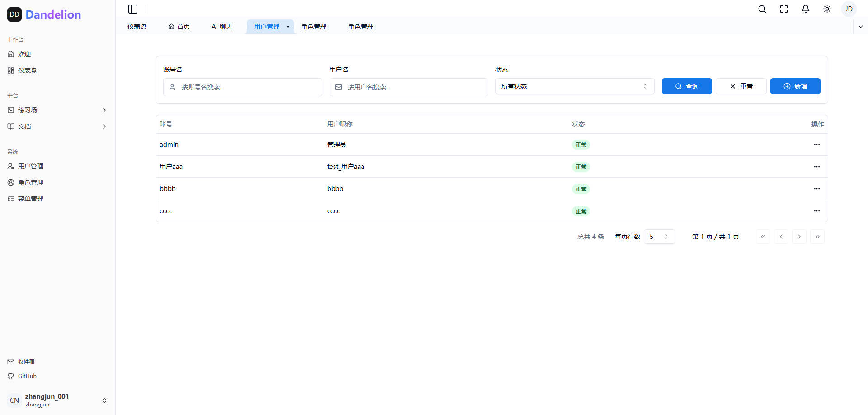This screenshot has height=415, width=868.
Task: Open the notifications bell
Action: (x=806, y=9)
